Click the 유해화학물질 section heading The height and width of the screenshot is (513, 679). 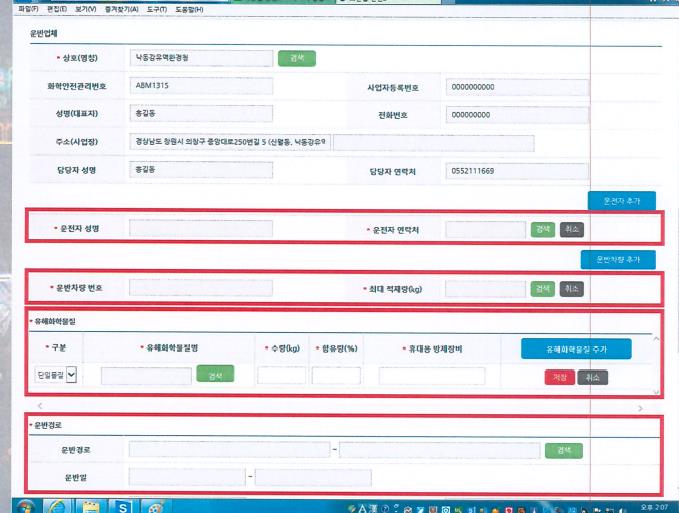point(55,321)
